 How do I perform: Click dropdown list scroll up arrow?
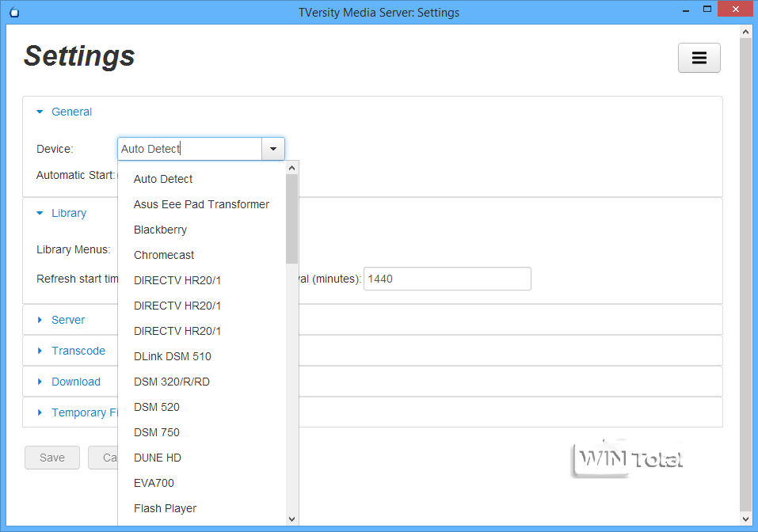291,168
